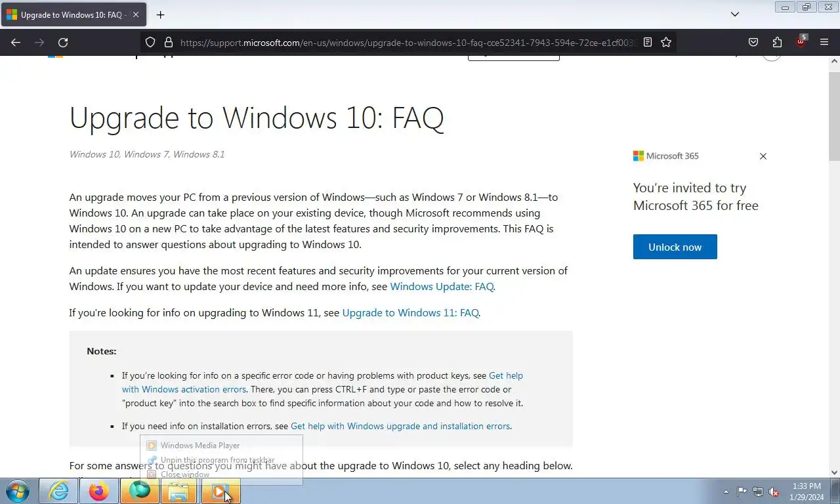Viewport: 840px width, 504px height.
Task: Open the uBlock Origin extension icon
Action: [801, 41]
